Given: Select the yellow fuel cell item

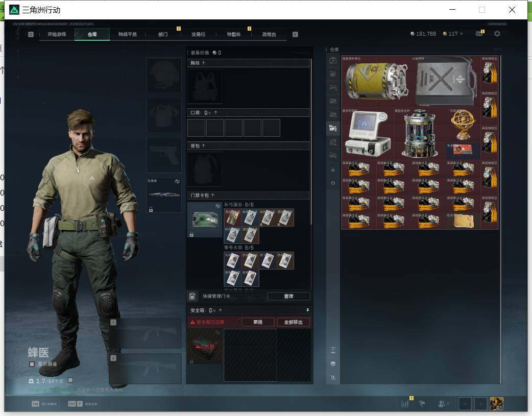Looking at the screenshot, I should 377,82.
